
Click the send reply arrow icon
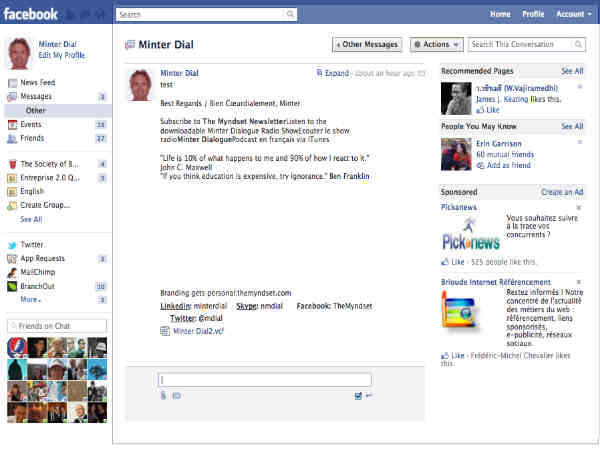point(368,396)
